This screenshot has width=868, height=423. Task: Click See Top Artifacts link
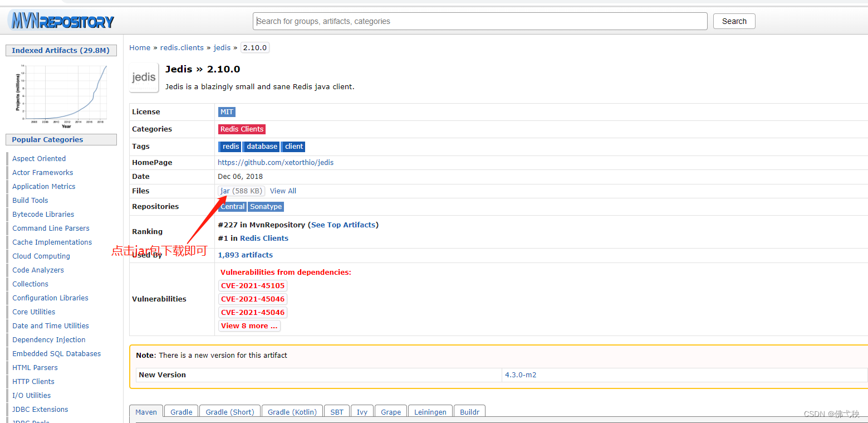pyautogui.click(x=343, y=225)
